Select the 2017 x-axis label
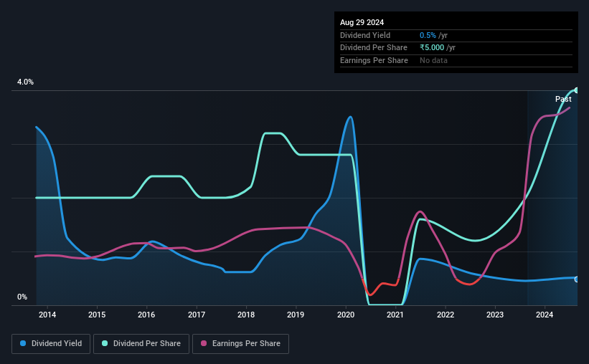 pyautogui.click(x=197, y=315)
